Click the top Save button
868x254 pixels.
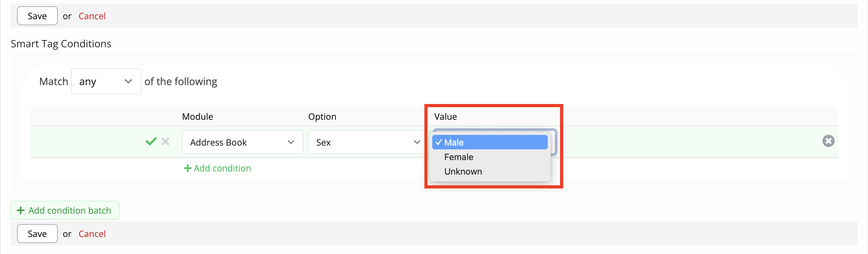coord(38,16)
